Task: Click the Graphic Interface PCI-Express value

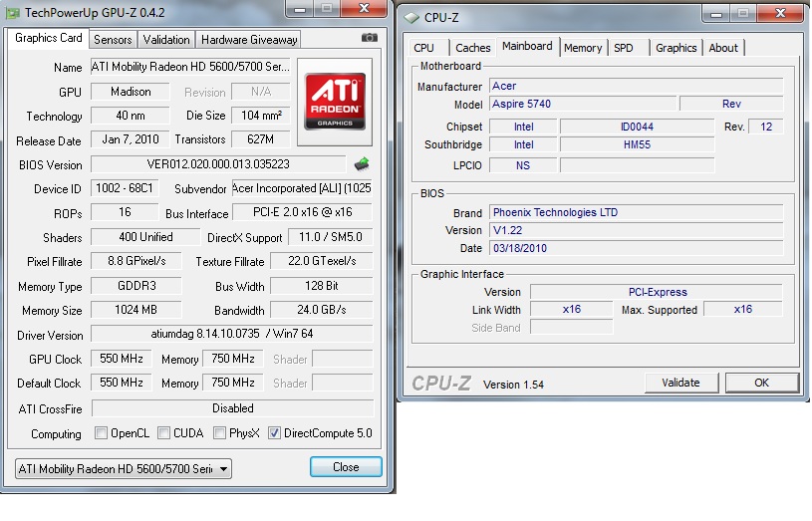Action: (657, 292)
